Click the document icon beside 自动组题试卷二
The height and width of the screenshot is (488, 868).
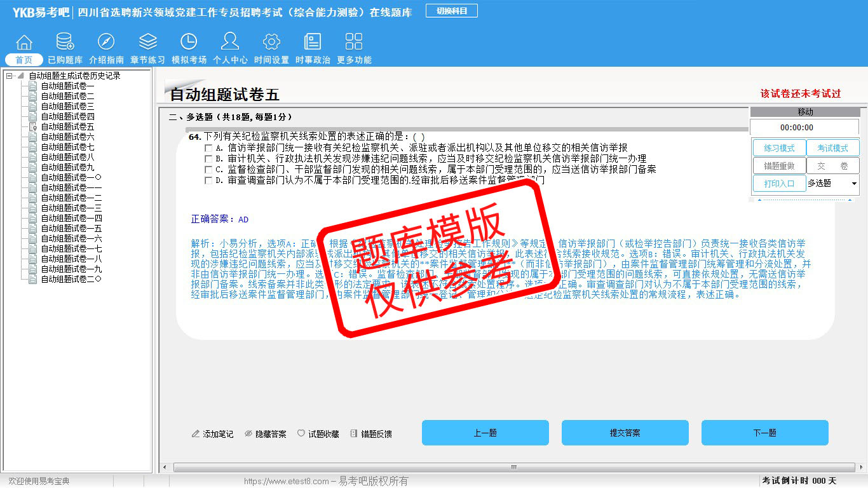33,96
